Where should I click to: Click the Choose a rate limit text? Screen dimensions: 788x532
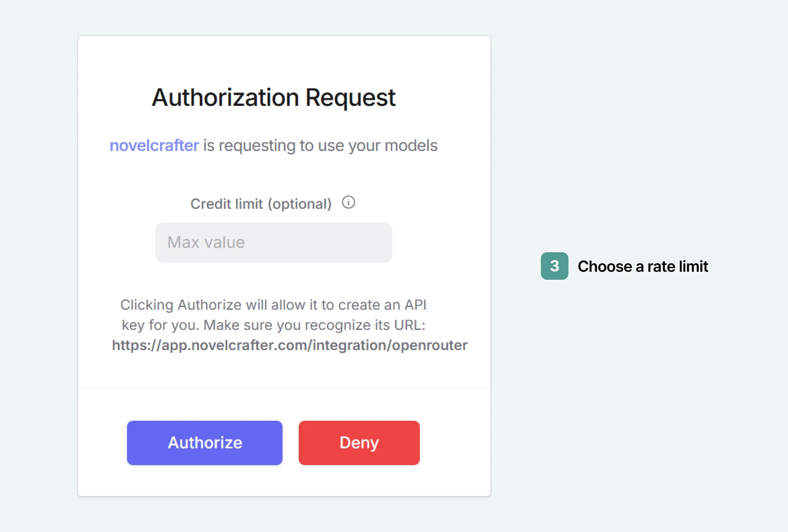click(x=643, y=266)
